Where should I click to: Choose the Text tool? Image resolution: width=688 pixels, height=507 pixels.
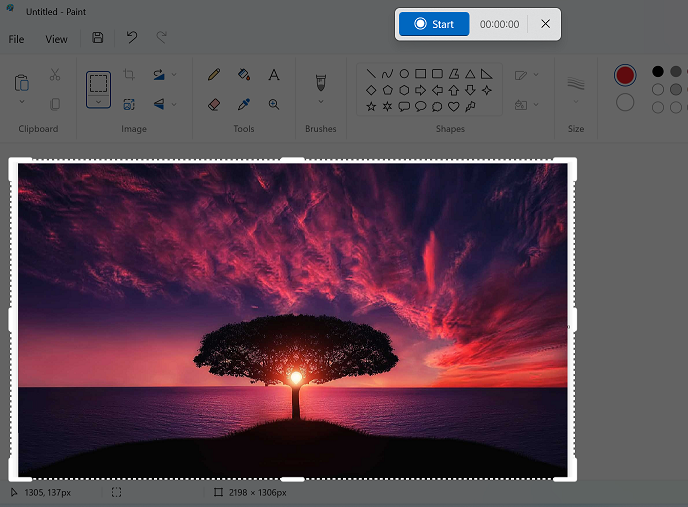[x=273, y=75]
